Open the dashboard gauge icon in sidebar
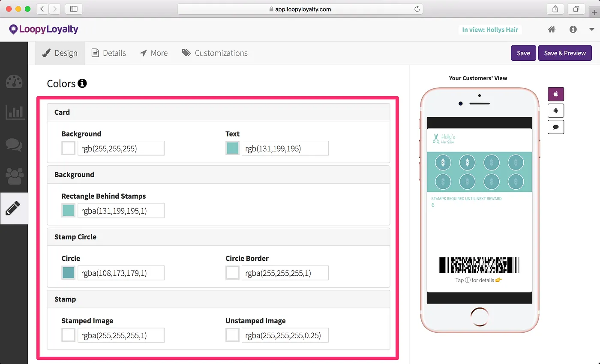The height and width of the screenshot is (364, 600). [14, 81]
